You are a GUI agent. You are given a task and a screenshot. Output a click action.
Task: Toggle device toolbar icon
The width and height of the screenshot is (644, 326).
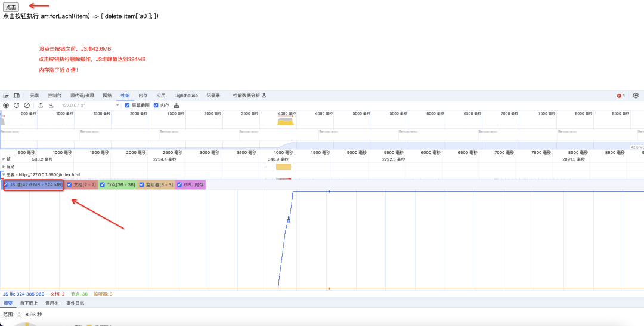[17, 96]
